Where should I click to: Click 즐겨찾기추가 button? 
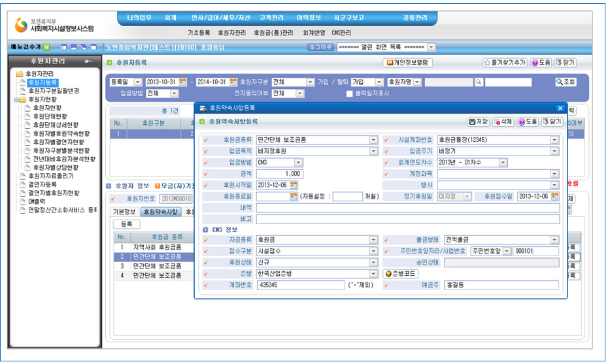[505, 63]
